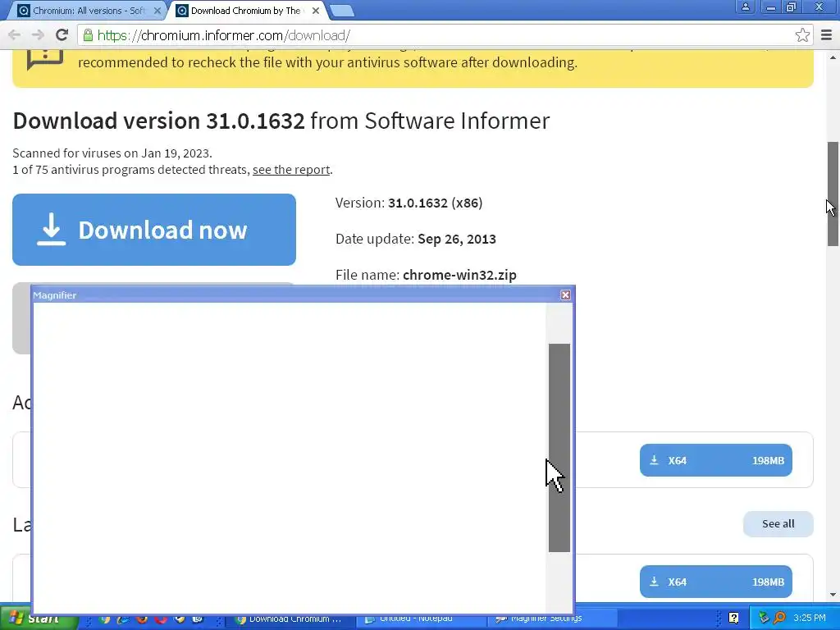Close the Magnifier window

[x=565, y=295]
